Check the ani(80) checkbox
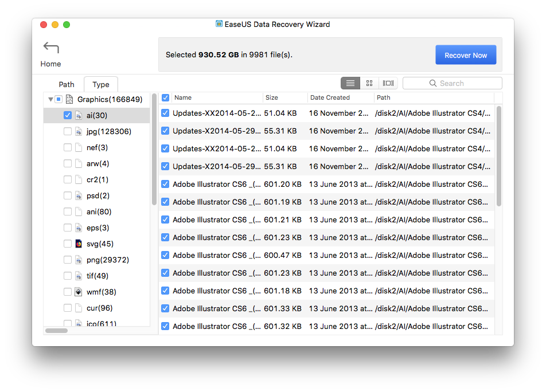Viewport: 546px width, 392px height. coord(68,212)
